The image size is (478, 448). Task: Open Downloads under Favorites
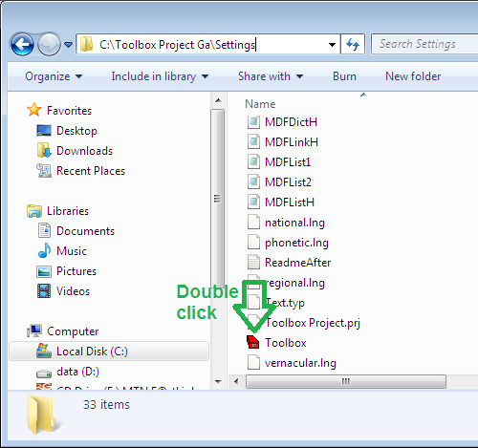[84, 151]
